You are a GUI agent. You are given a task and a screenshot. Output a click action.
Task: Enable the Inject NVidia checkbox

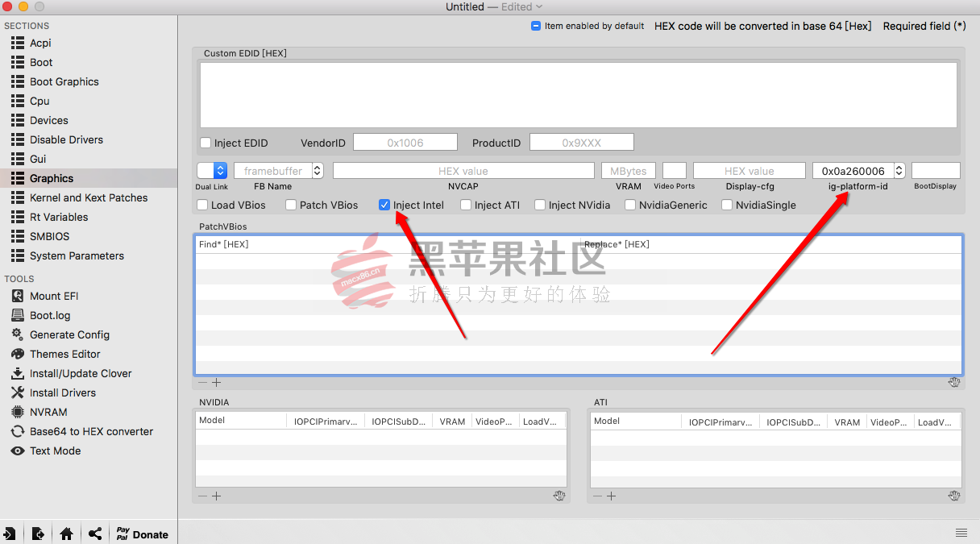pyautogui.click(x=540, y=205)
